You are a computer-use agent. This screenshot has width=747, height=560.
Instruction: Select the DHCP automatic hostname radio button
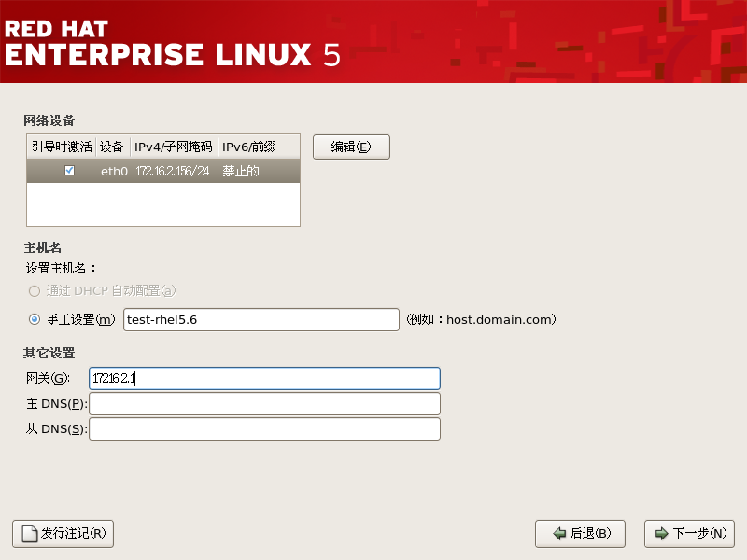pos(35,291)
